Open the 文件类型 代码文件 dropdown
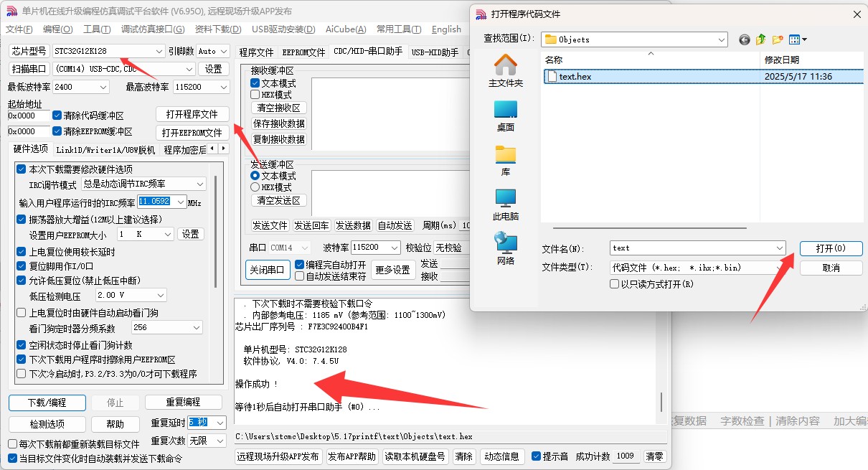The height and width of the screenshot is (470, 868). point(697,268)
